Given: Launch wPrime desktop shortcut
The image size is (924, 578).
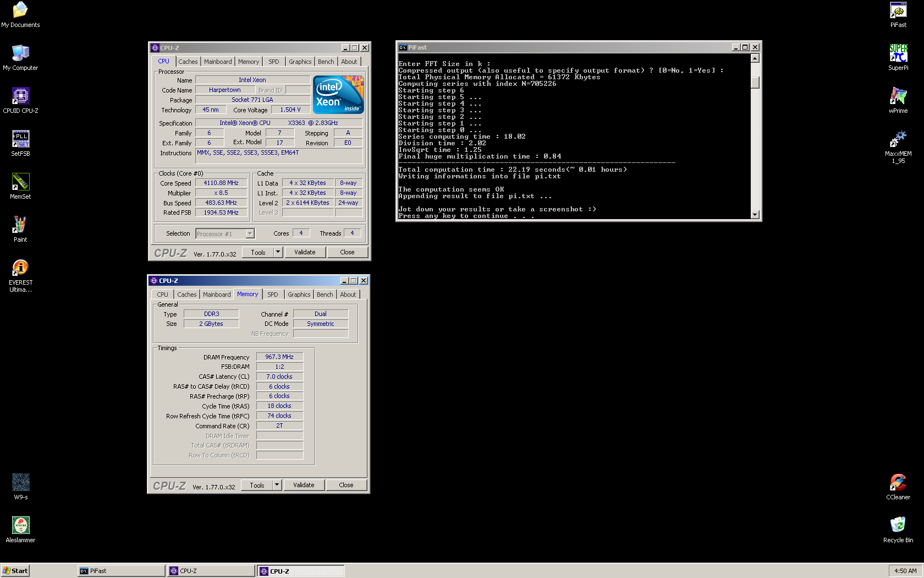Looking at the screenshot, I should click(898, 100).
